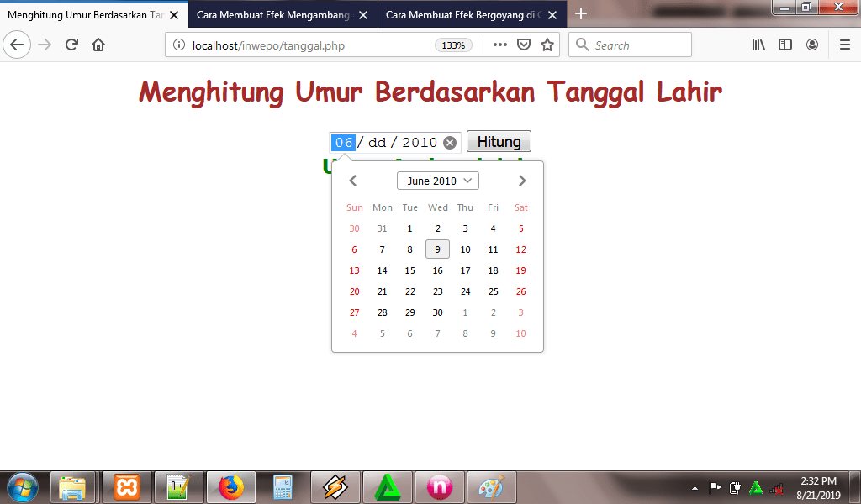Go back with the browser back arrow
The image size is (861, 504).
tap(17, 45)
